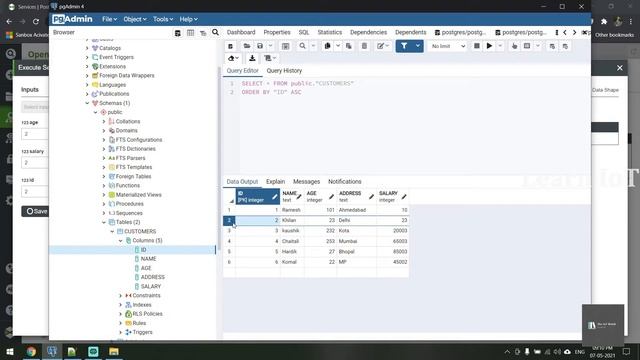Click the Execute query play button
The height and width of the screenshot is (360, 640).
click(489, 46)
